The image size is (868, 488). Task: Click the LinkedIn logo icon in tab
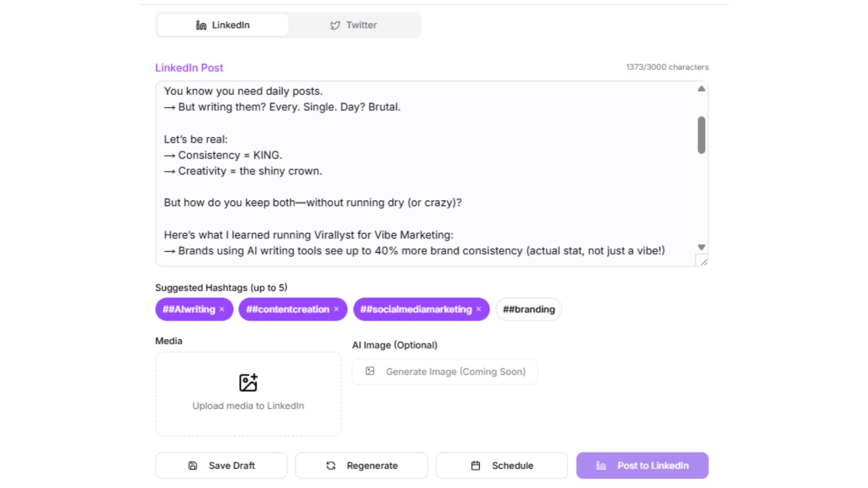(201, 25)
